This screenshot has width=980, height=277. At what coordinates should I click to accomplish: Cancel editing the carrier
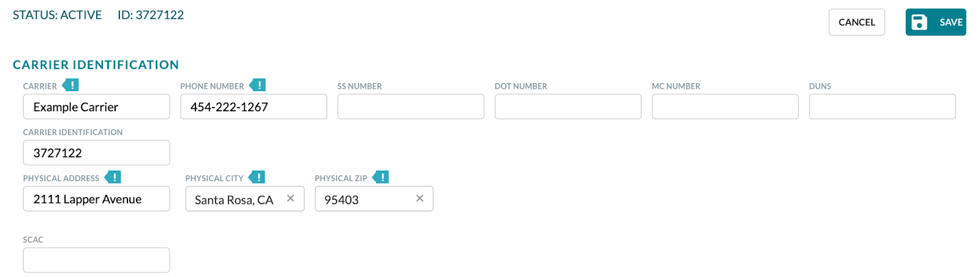coord(857,22)
